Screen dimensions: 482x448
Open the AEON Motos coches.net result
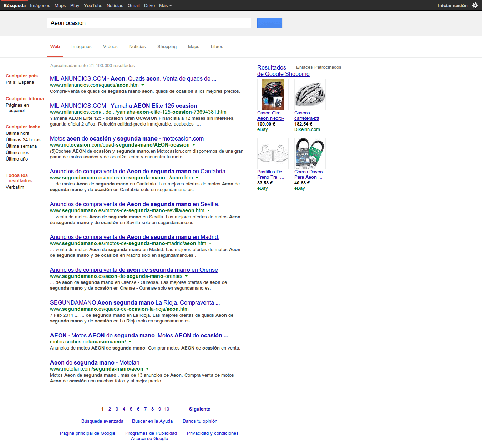(139, 335)
